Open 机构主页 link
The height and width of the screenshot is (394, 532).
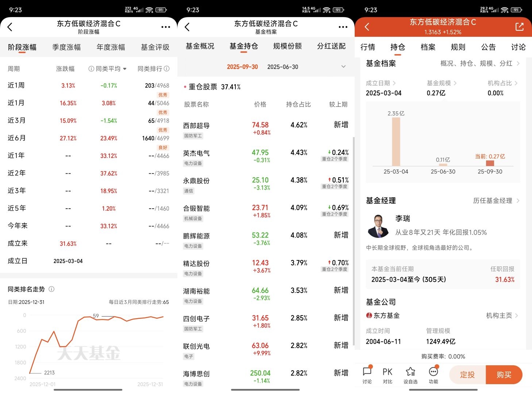click(x=502, y=316)
